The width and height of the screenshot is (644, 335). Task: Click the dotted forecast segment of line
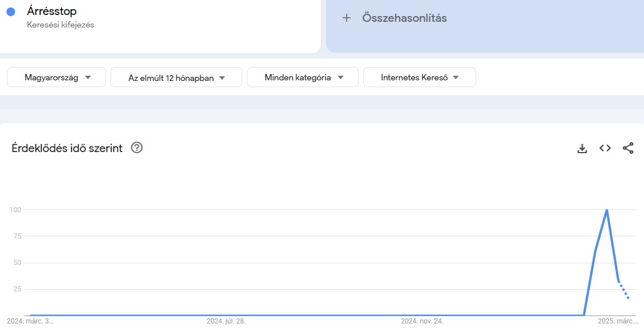[625, 291]
